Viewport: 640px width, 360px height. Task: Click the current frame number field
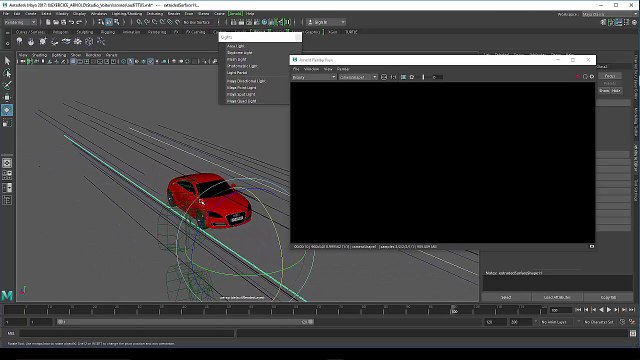point(560,310)
